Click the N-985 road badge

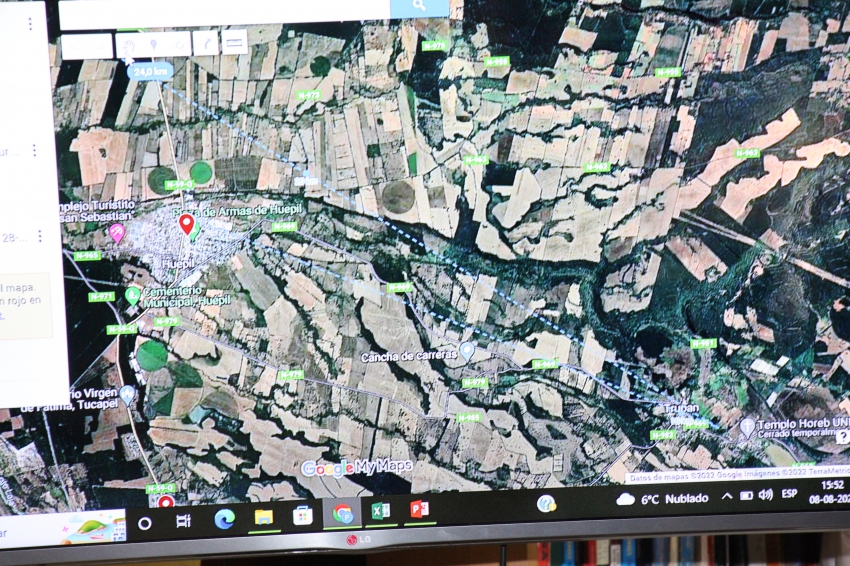click(x=469, y=417)
